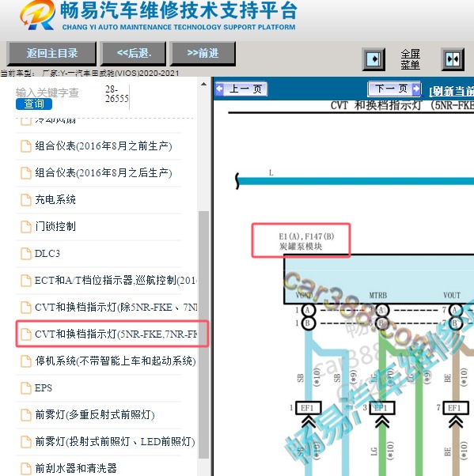Go to next page with 下一页
Screen dimensions: 474x476
tap(394, 89)
